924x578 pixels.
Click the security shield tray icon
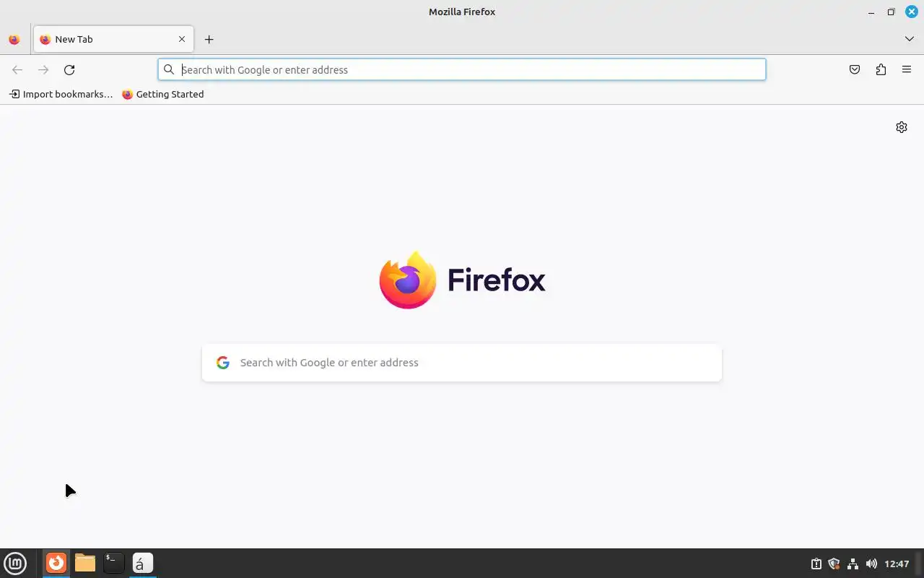[x=834, y=564]
